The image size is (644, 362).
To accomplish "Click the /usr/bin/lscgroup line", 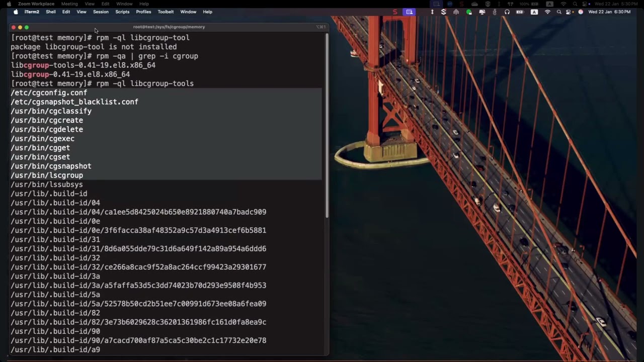I will pos(47,175).
